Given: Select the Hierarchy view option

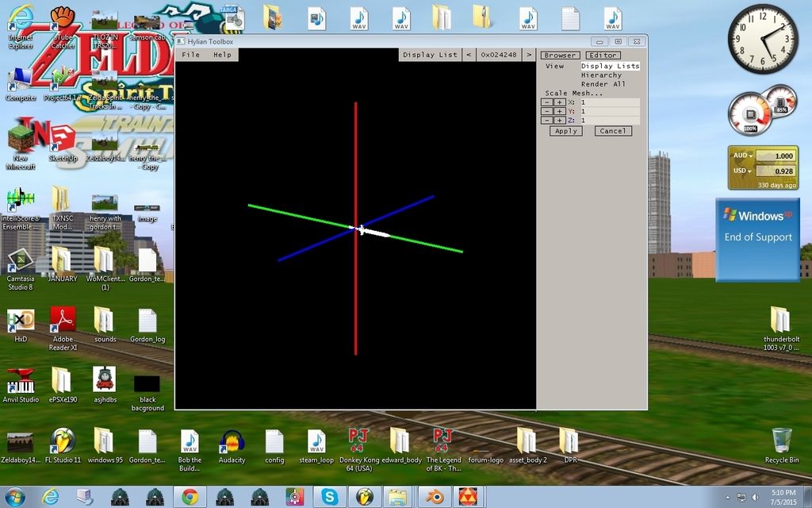Looking at the screenshot, I should [601, 75].
